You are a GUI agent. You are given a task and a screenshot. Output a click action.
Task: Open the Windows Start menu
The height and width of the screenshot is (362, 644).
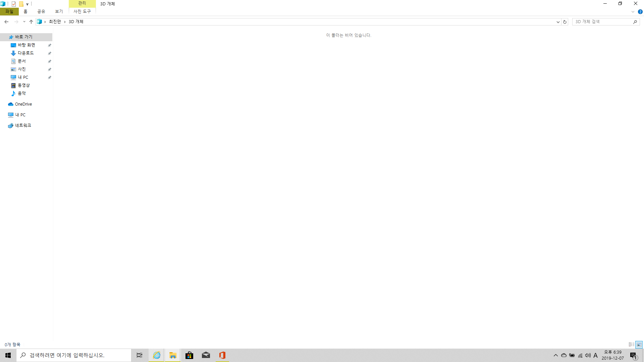click(8, 355)
